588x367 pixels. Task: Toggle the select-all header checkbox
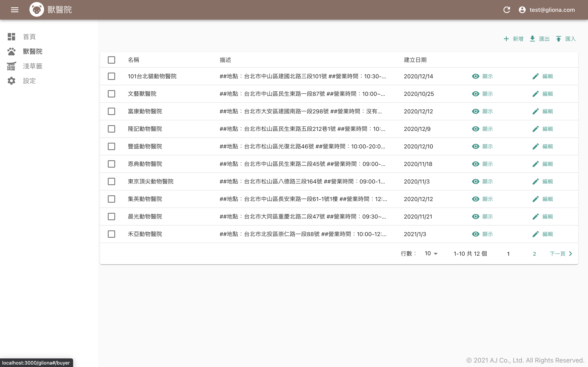[x=111, y=60]
